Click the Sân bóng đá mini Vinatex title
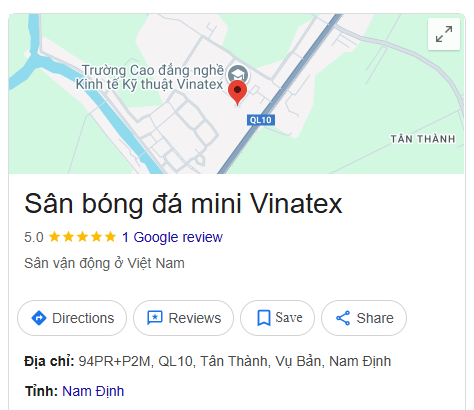The image size is (474, 410). coord(183,203)
